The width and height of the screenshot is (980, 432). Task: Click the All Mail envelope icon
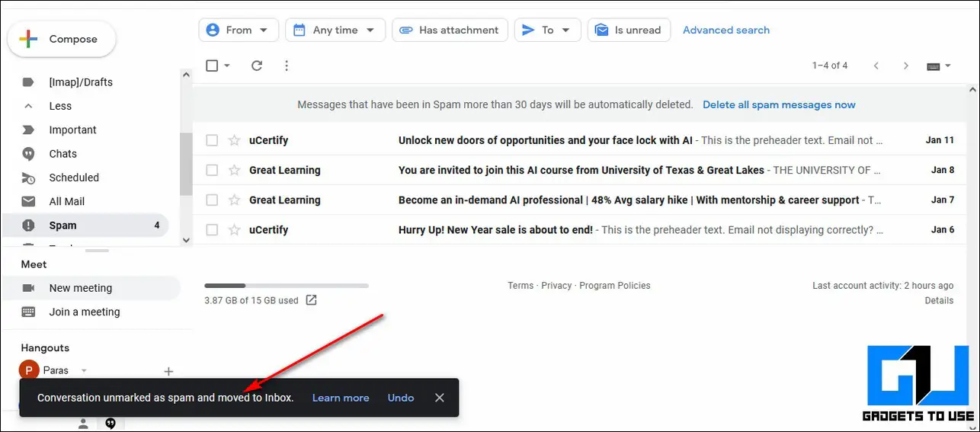click(x=28, y=202)
